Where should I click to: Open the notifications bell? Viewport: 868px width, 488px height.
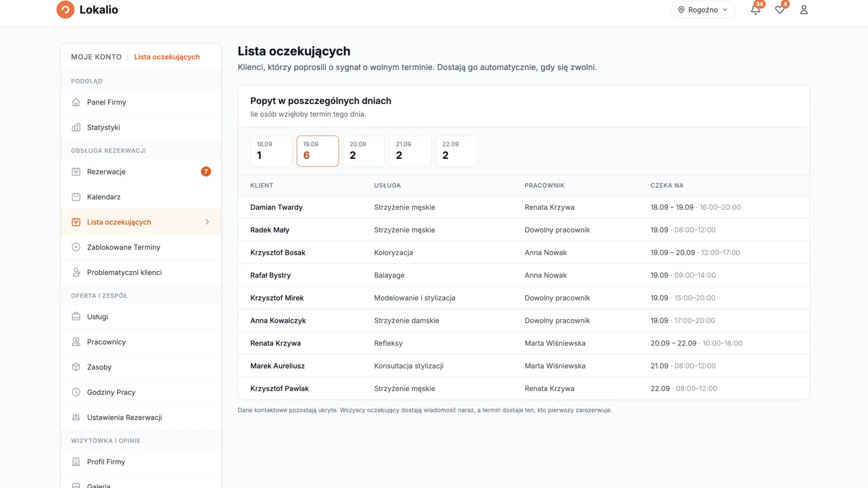pos(755,10)
